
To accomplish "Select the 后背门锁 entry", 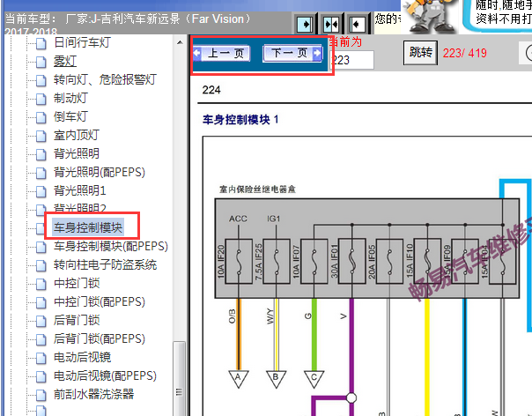I will [77, 320].
